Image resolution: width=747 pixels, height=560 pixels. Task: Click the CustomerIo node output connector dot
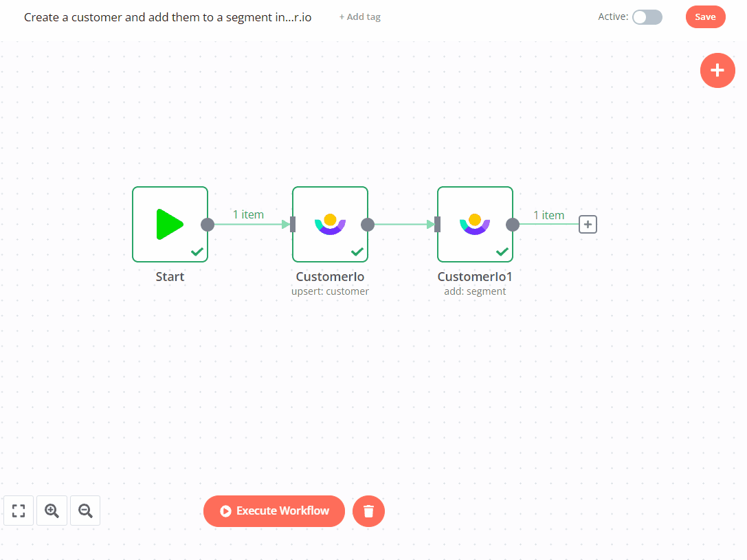(x=368, y=224)
